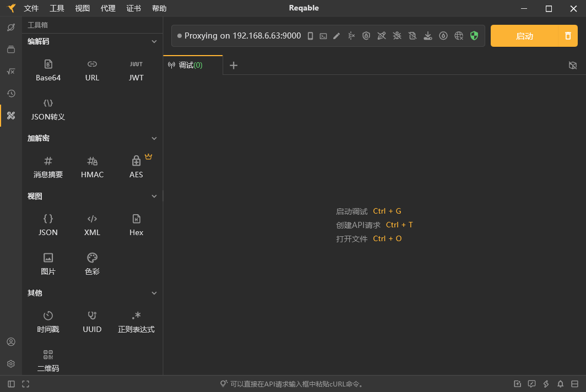Collapse the 其他 section
586x392 pixels.
click(154, 293)
